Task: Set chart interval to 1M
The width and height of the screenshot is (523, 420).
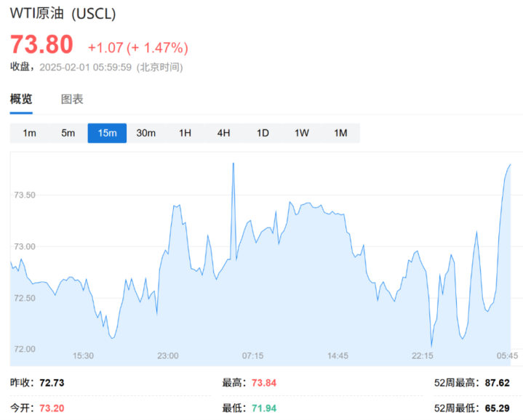Action: pyautogui.click(x=340, y=133)
